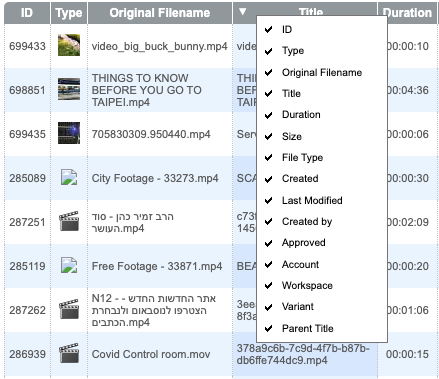
Task: Hide the Approved column
Action: [322, 243]
